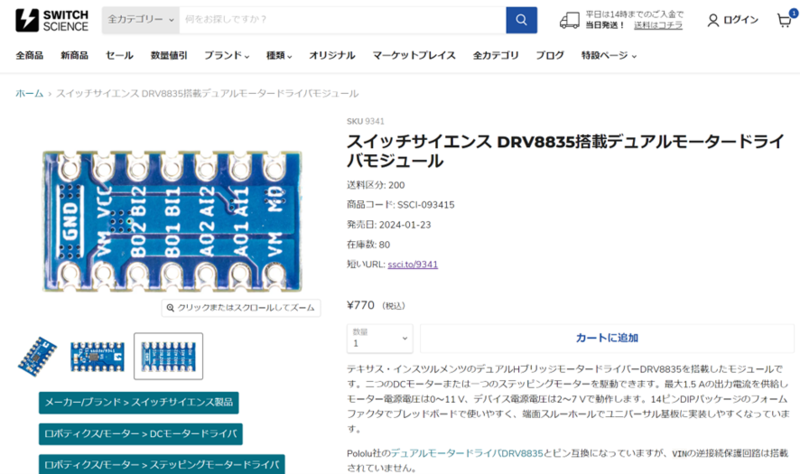Click the 商品コード SSCI-093415 text
Viewport: 800px width, 474px height.
click(401, 205)
